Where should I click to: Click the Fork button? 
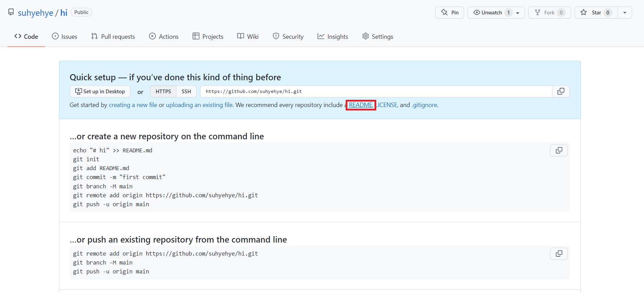tap(550, 12)
